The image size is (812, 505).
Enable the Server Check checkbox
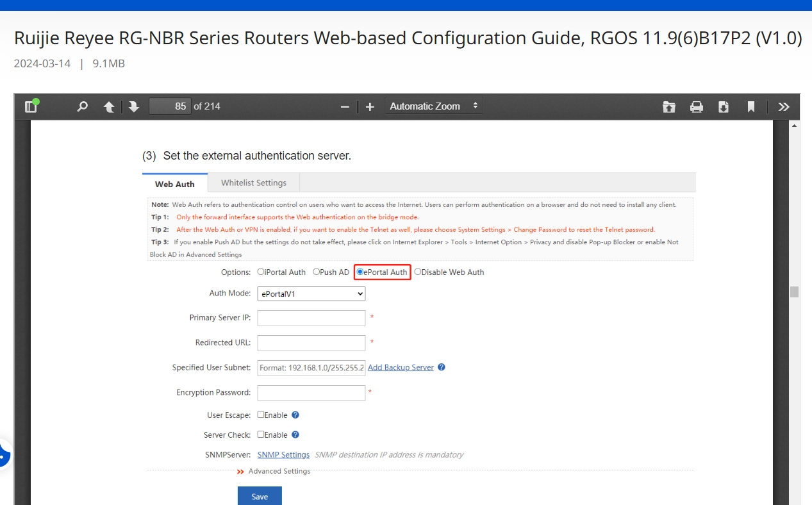tap(261, 434)
